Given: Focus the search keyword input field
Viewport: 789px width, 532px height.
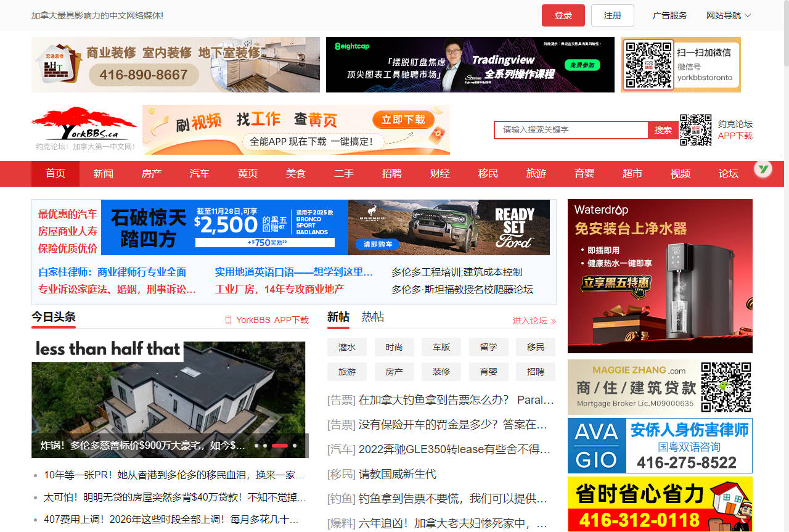Looking at the screenshot, I should 571,130.
